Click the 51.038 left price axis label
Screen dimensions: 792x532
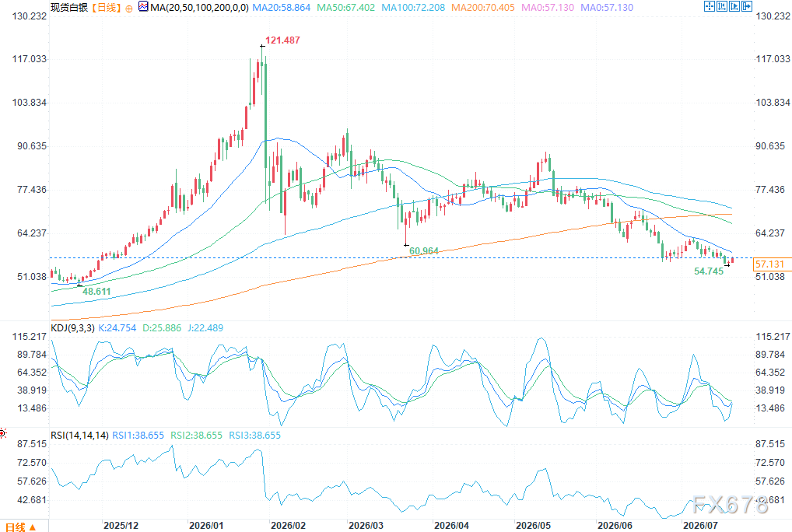click(x=32, y=277)
